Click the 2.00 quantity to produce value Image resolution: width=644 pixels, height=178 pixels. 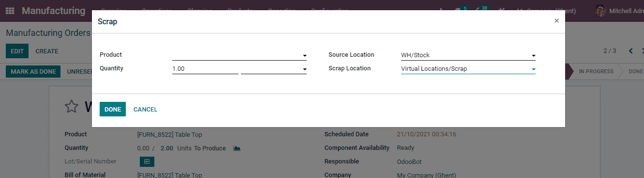point(167,148)
